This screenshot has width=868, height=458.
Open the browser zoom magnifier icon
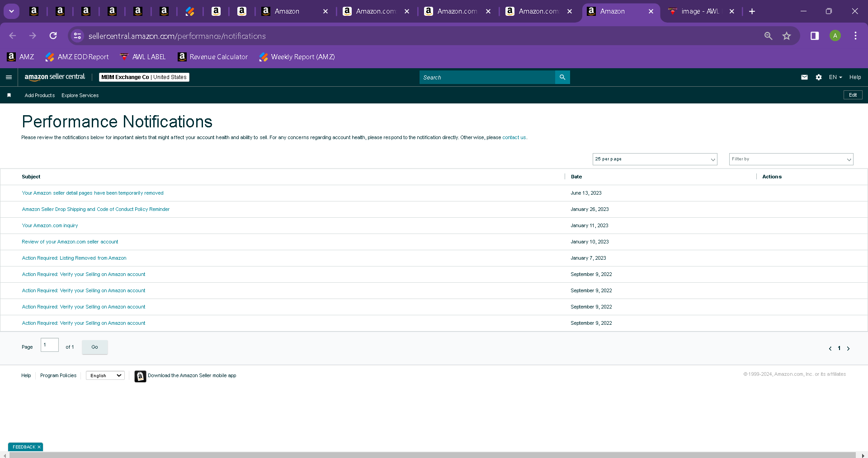[768, 36]
